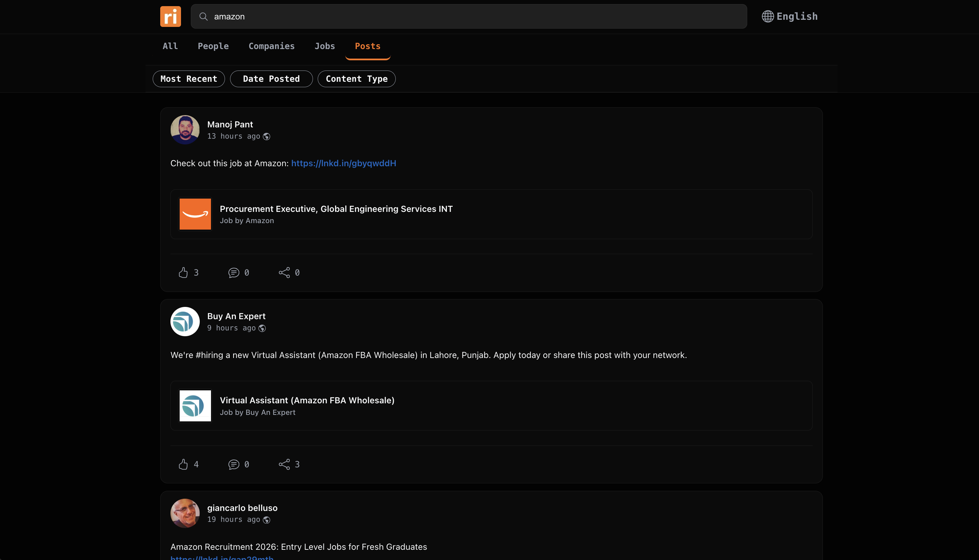Image resolution: width=979 pixels, height=560 pixels.
Task: Click giancarlo belluso's profile photo
Action: (185, 513)
